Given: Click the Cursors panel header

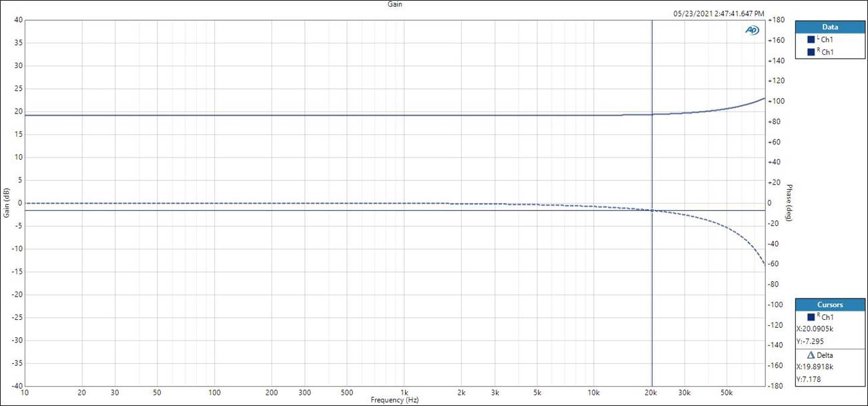Looking at the screenshot, I should 829,304.
